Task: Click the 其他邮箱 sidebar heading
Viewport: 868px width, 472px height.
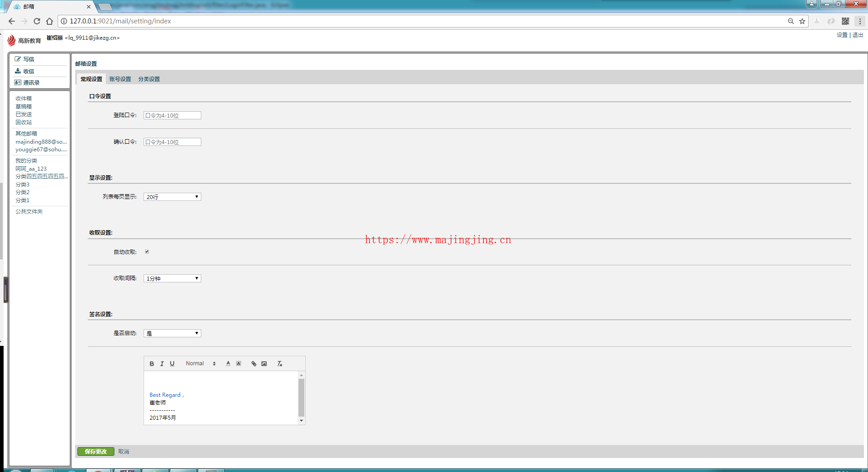Action: 26,133
